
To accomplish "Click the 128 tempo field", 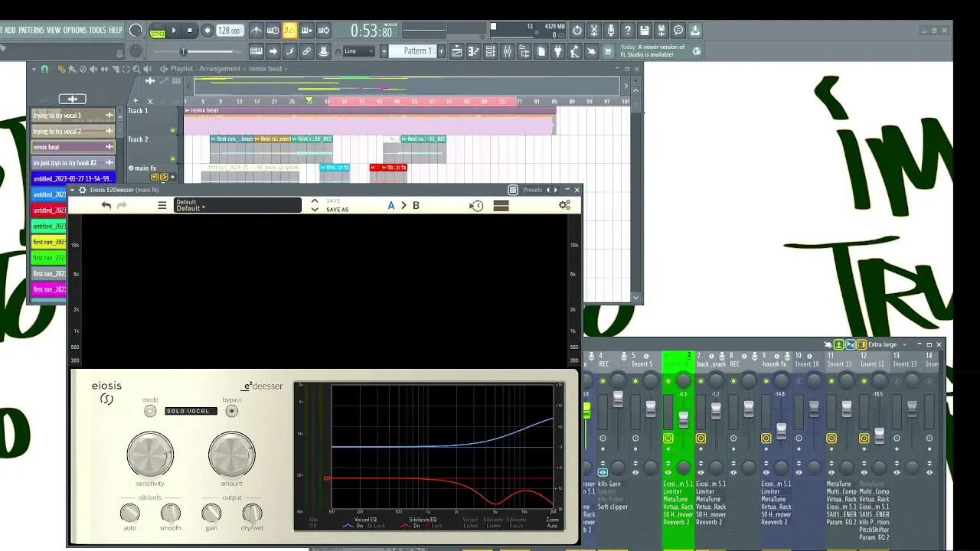I will point(229,31).
